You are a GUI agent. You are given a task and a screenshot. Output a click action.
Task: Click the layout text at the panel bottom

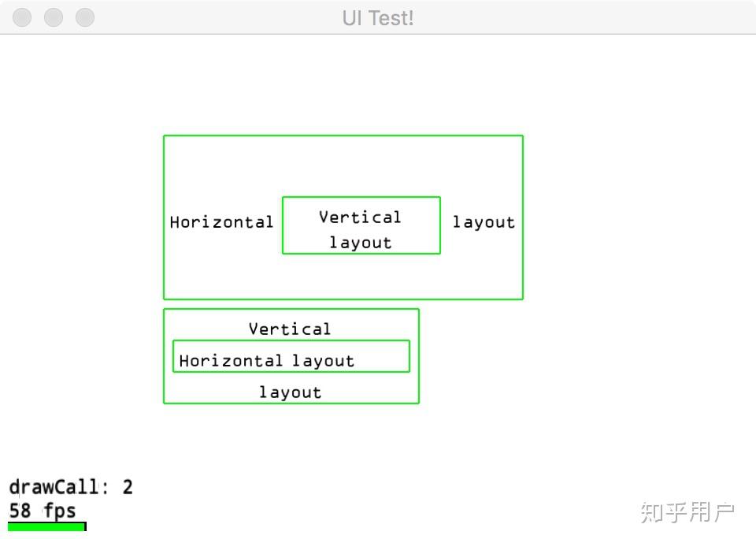(290, 392)
